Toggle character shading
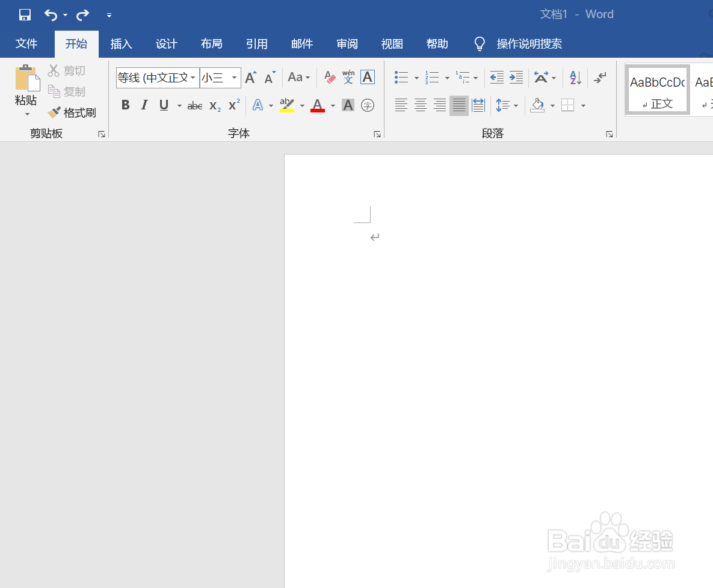The width and height of the screenshot is (713, 588). [x=348, y=105]
